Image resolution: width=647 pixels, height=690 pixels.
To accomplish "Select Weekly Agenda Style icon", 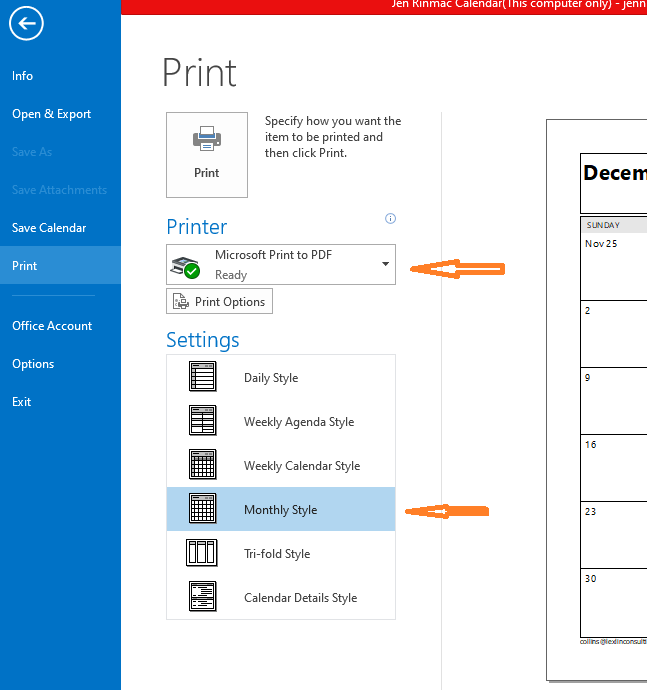I will (x=202, y=420).
